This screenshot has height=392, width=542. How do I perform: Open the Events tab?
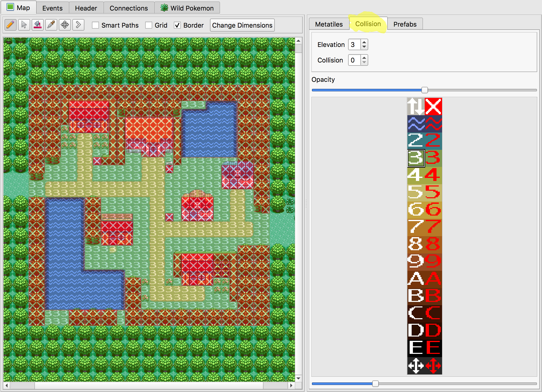[x=52, y=8]
